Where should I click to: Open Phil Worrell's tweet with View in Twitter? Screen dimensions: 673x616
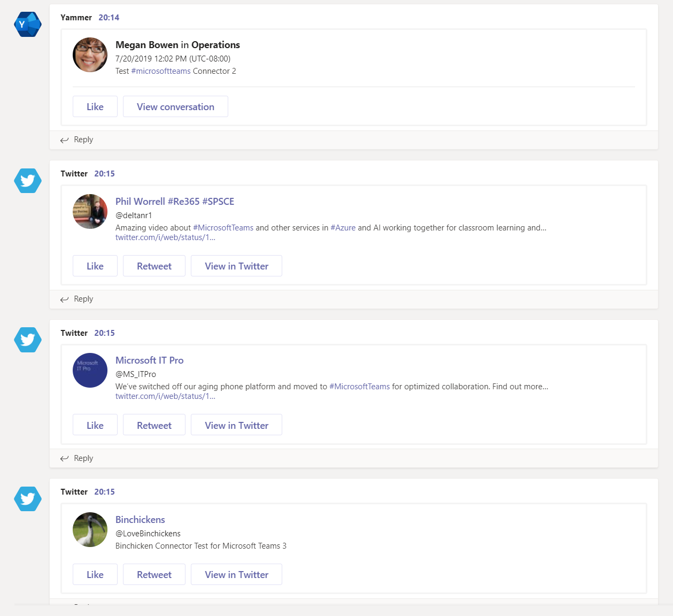[x=236, y=266]
